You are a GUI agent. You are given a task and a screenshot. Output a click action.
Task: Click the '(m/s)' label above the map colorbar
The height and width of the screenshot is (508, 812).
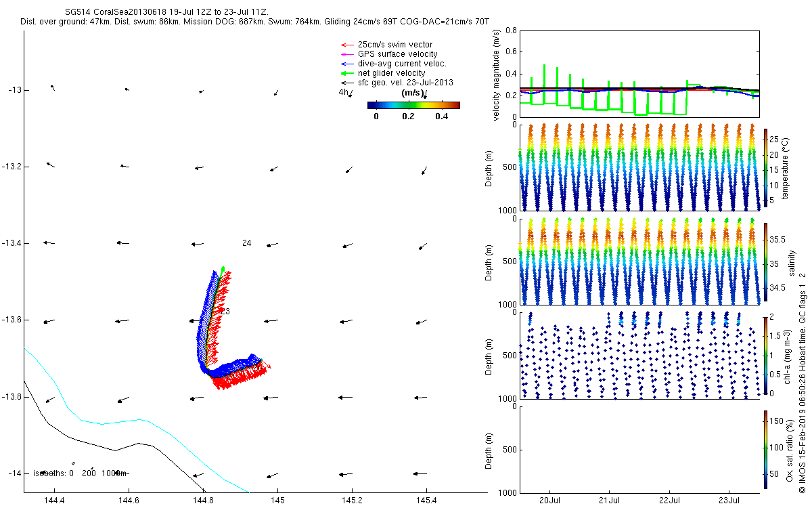(413, 93)
